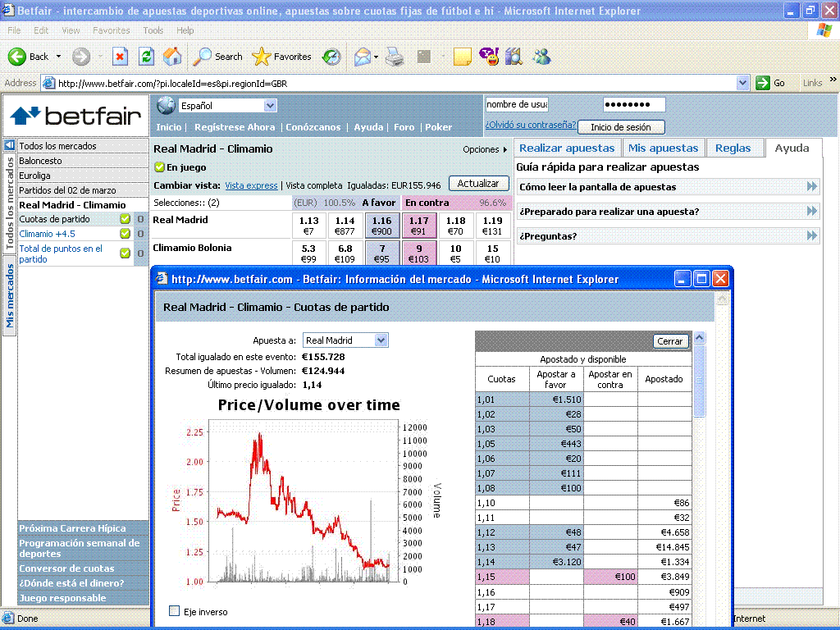Open the Favorites menu
Viewport: 840px width, 630px height.
(x=112, y=30)
